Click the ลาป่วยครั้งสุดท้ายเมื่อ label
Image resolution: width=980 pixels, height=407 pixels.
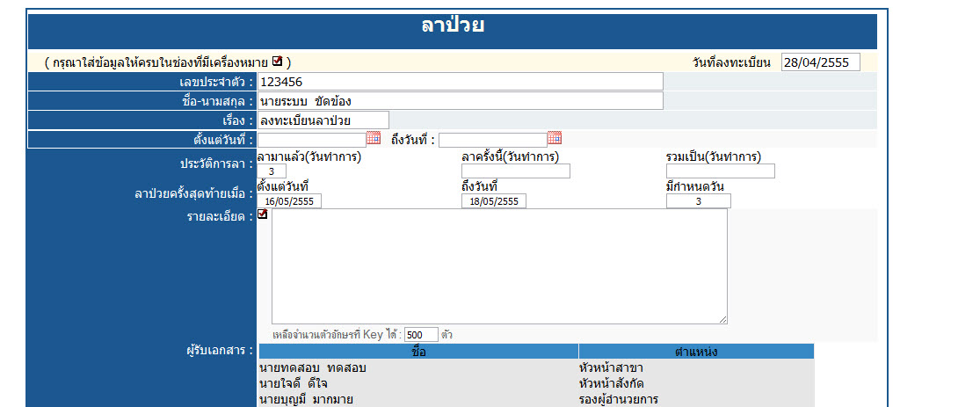click(193, 193)
